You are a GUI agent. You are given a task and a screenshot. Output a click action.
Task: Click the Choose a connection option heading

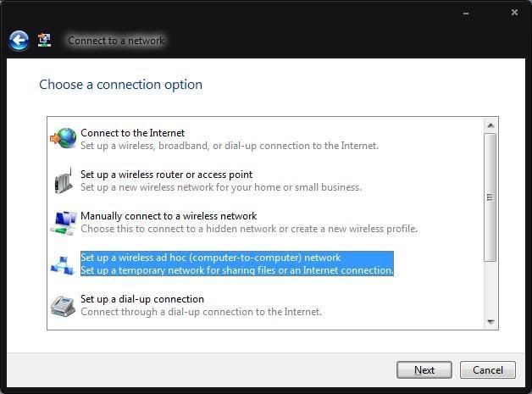121,85
